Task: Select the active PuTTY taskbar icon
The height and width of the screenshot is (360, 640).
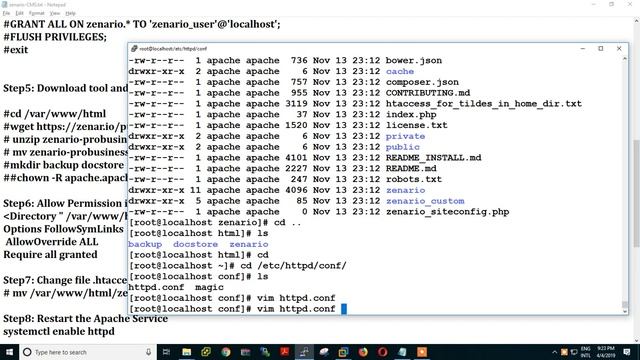Action: (x=304, y=352)
